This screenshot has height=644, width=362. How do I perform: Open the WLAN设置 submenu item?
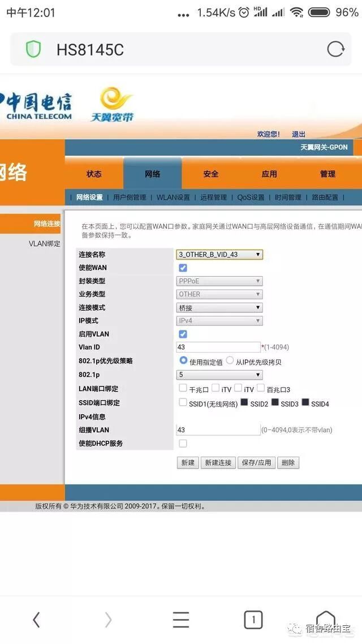click(173, 197)
